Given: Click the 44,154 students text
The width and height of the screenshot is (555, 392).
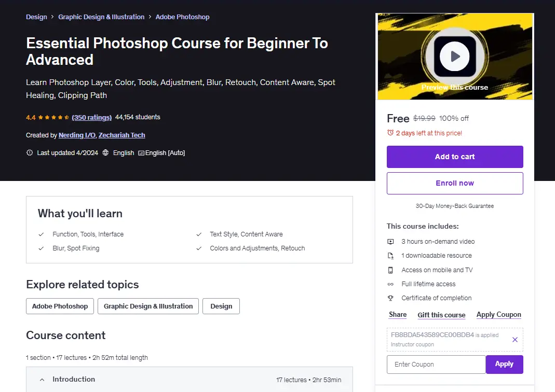Looking at the screenshot, I should pyautogui.click(x=138, y=117).
